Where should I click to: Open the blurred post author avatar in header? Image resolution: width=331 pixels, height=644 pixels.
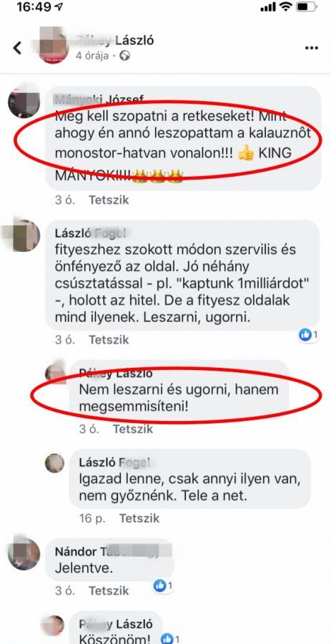(54, 45)
